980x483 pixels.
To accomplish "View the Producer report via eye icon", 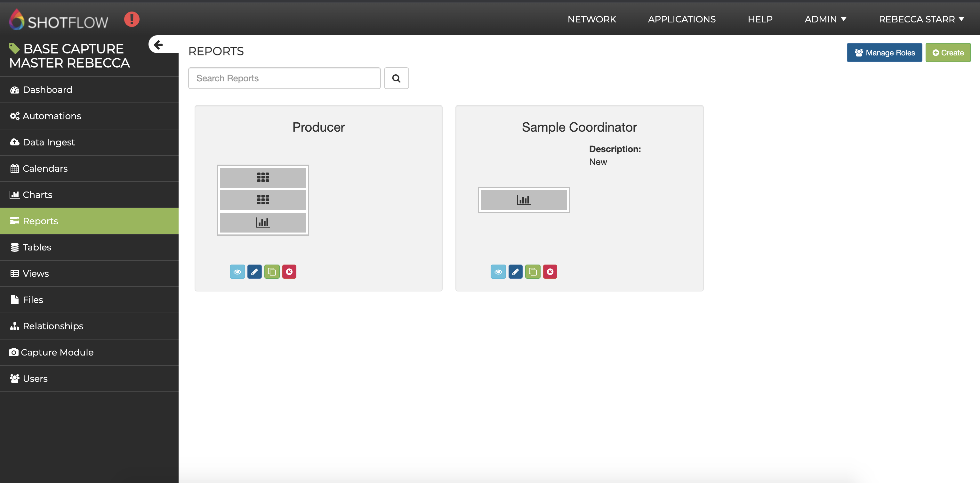I will (237, 272).
